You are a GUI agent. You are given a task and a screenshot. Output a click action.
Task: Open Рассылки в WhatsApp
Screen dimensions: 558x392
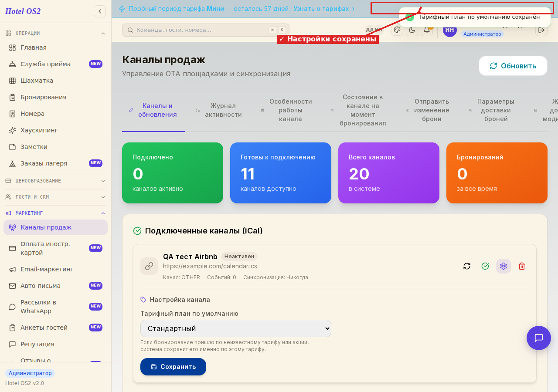[55, 307]
